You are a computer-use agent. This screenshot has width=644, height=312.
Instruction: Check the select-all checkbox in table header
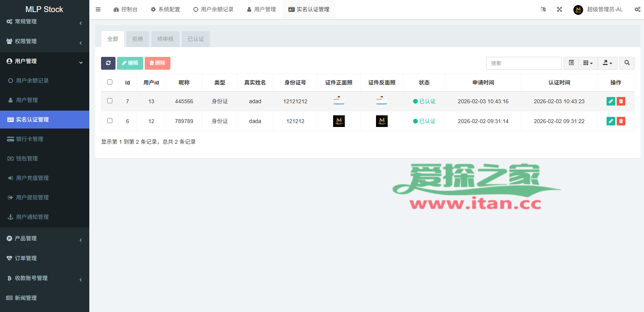point(110,82)
